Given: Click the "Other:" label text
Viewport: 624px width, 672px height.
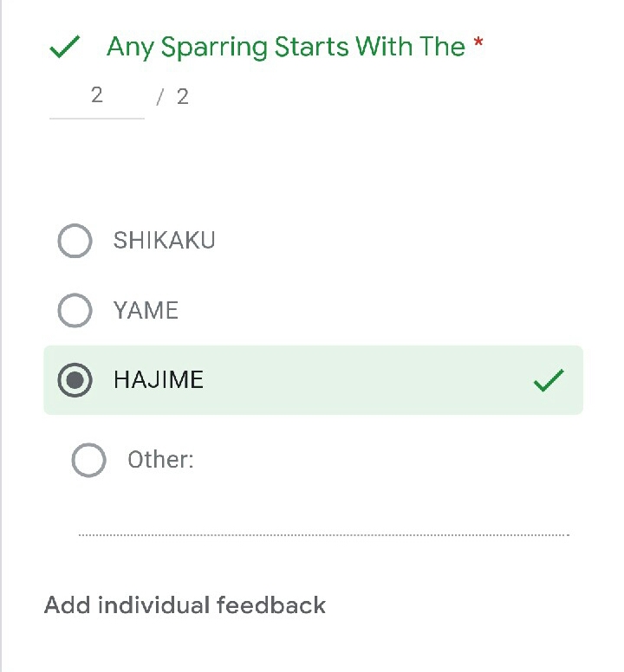Looking at the screenshot, I should pyautogui.click(x=160, y=460).
